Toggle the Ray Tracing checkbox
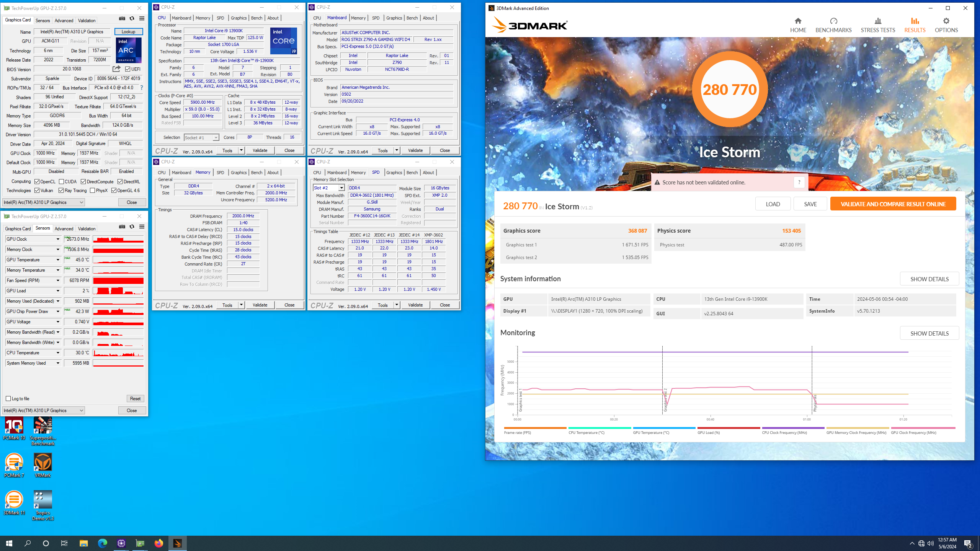 pyautogui.click(x=61, y=191)
